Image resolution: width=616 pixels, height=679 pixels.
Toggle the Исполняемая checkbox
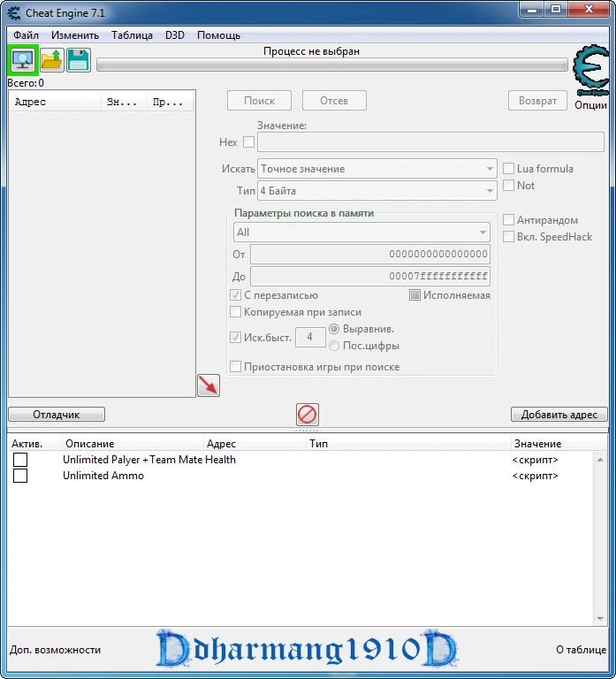pyautogui.click(x=414, y=295)
